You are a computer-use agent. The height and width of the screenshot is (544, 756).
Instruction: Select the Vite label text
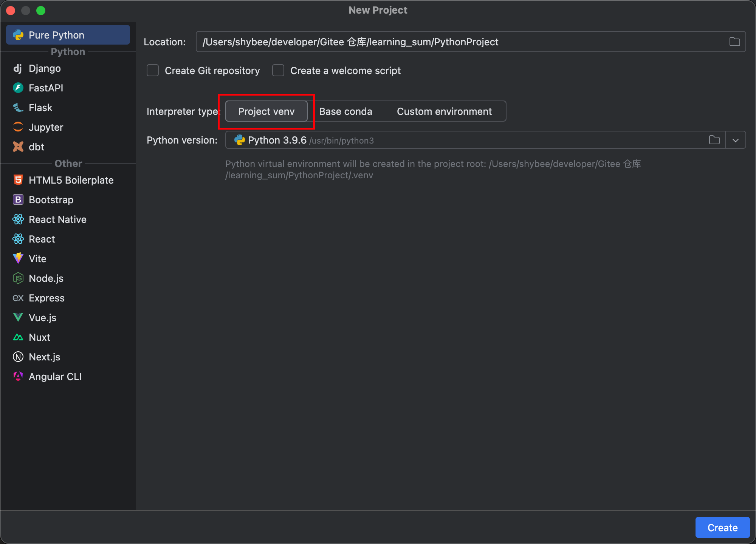point(37,259)
